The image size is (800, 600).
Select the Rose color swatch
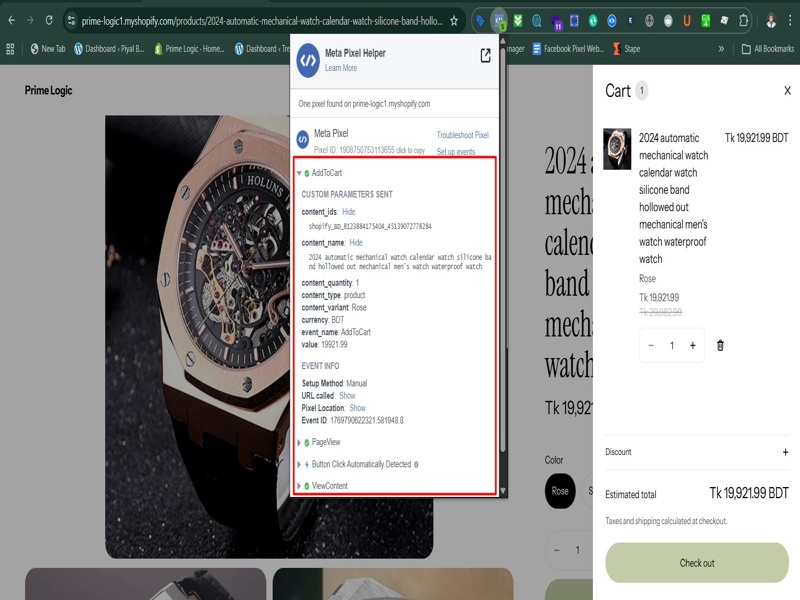[x=560, y=491]
